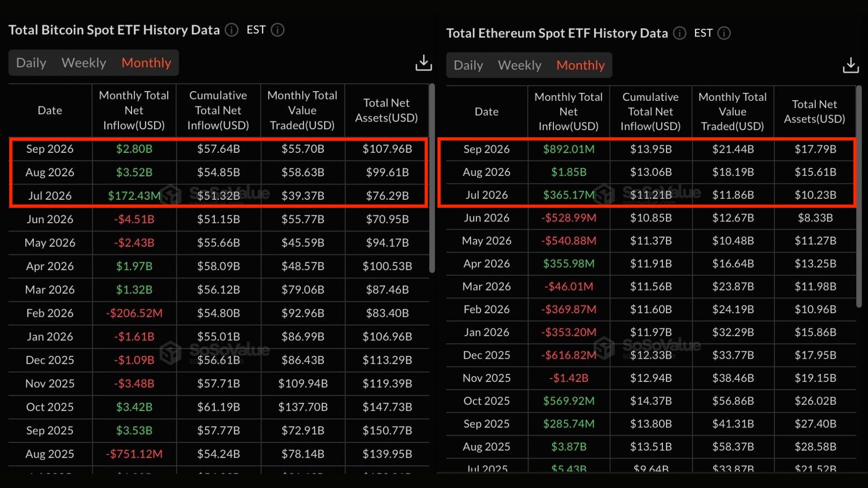Switch Bitcoin table to Daily view

pos(31,63)
